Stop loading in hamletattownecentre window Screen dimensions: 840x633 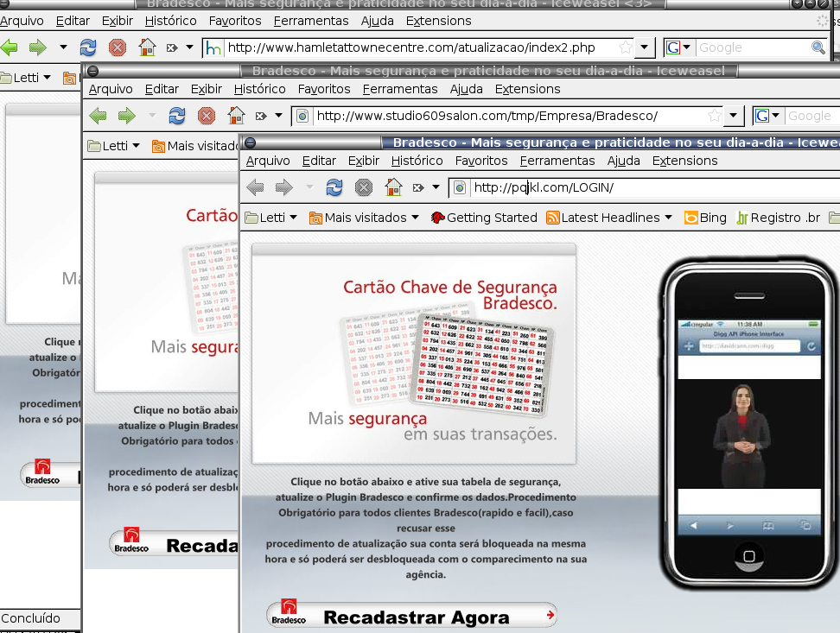point(118,47)
